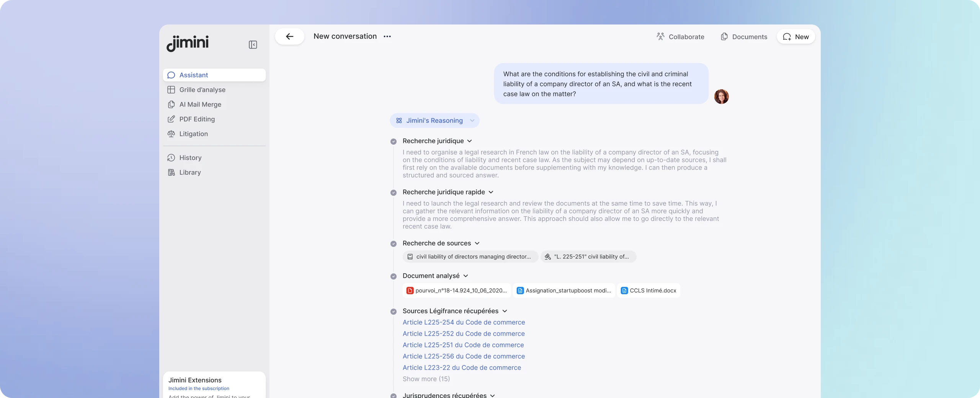Click the user avatar photo

[722, 96]
